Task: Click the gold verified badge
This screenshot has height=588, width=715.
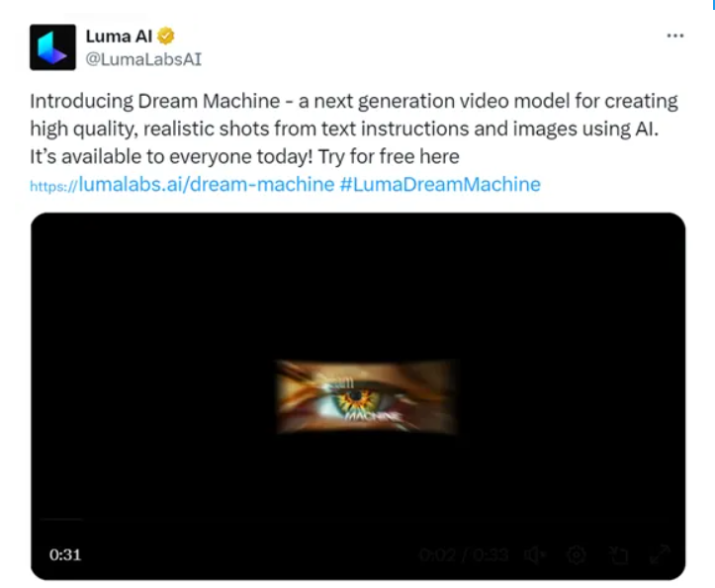Action: (x=167, y=37)
